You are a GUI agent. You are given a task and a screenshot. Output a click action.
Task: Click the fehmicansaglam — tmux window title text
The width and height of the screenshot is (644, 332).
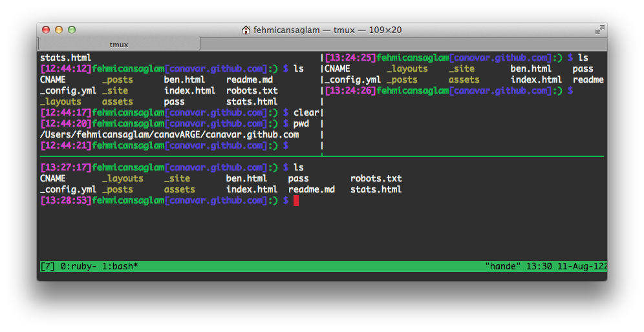pyautogui.click(x=327, y=30)
